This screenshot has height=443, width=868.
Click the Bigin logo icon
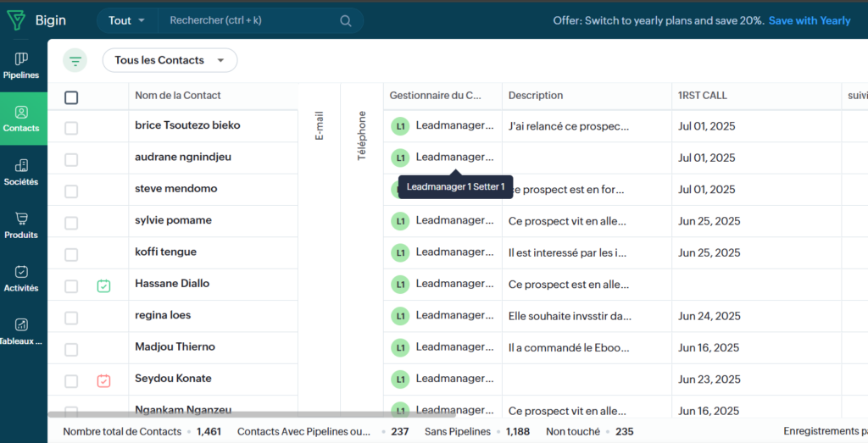[16, 20]
